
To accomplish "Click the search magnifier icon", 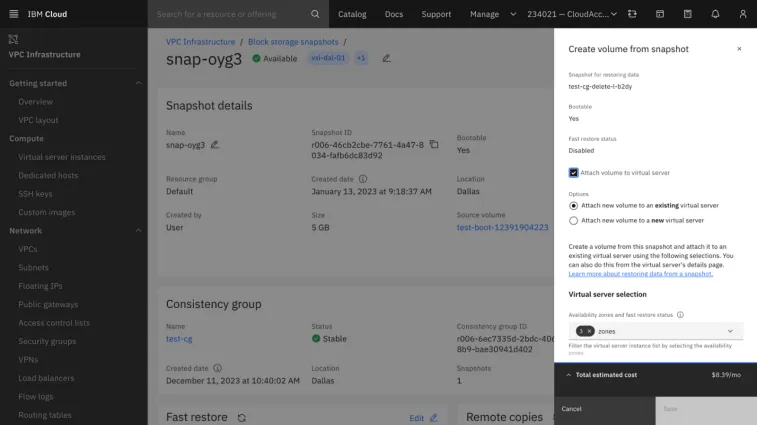I will pyautogui.click(x=315, y=14).
